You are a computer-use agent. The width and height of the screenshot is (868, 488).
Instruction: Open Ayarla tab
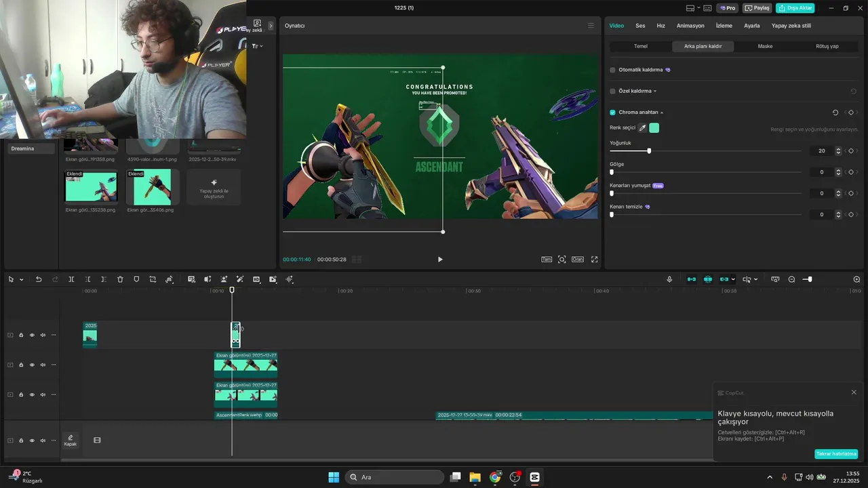click(x=751, y=26)
